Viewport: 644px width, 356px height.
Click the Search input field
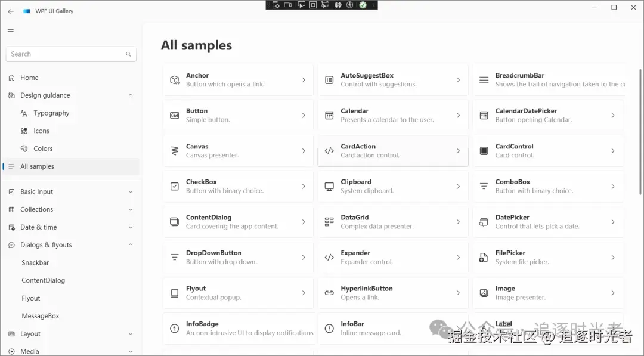(x=66, y=54)
